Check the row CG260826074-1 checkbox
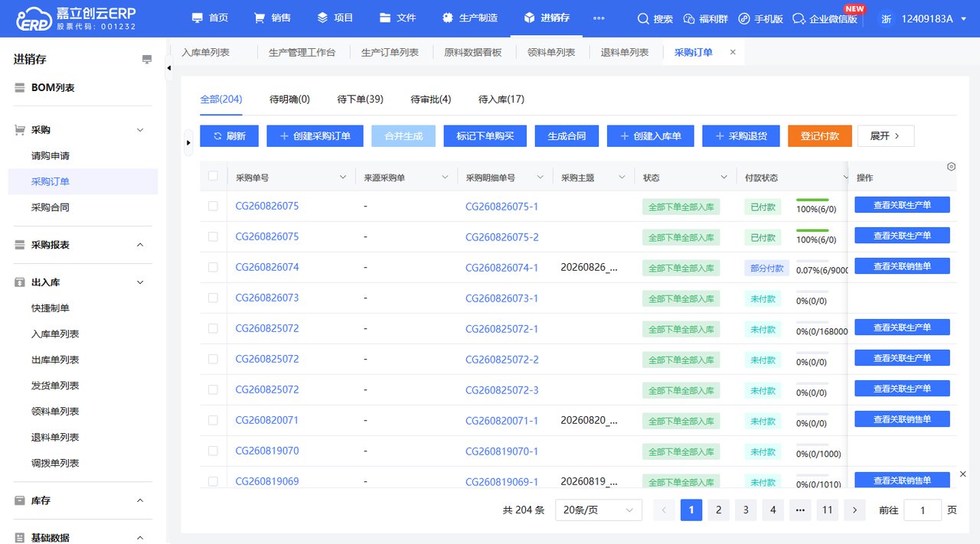This screenshot has height=544, width=980. 213,268
